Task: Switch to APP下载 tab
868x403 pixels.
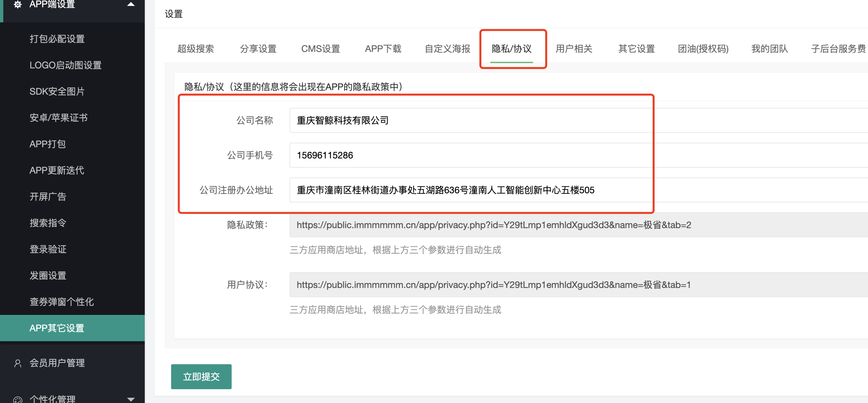Action: coord(383,49)
